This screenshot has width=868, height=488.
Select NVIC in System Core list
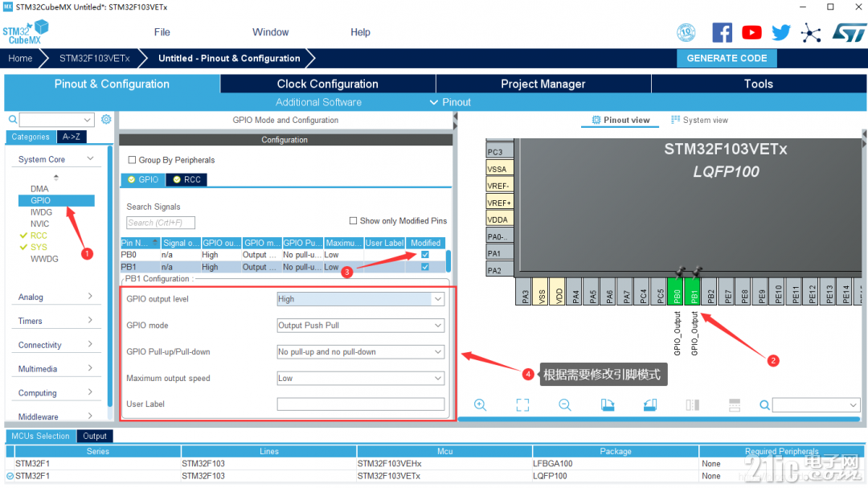pos(40,223)
